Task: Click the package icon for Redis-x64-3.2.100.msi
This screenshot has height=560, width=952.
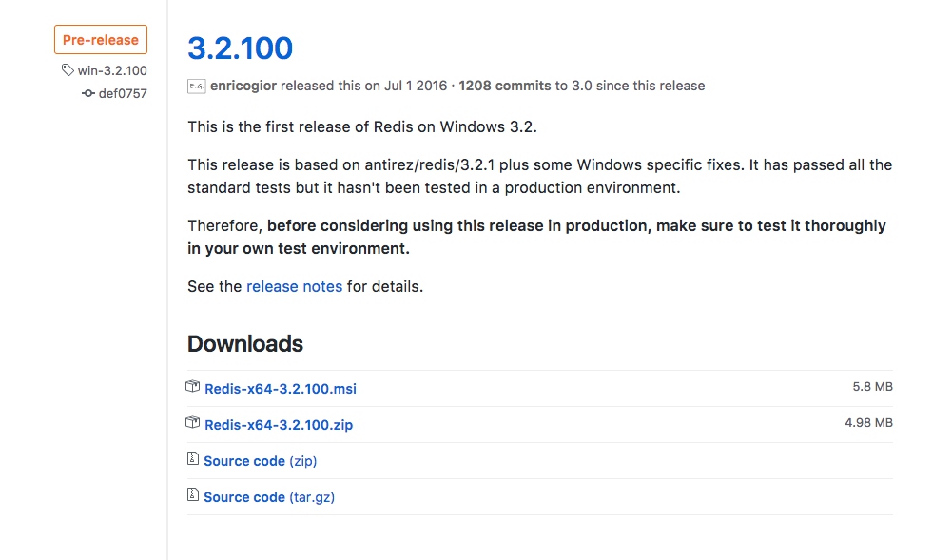Action: coord(192,386)
